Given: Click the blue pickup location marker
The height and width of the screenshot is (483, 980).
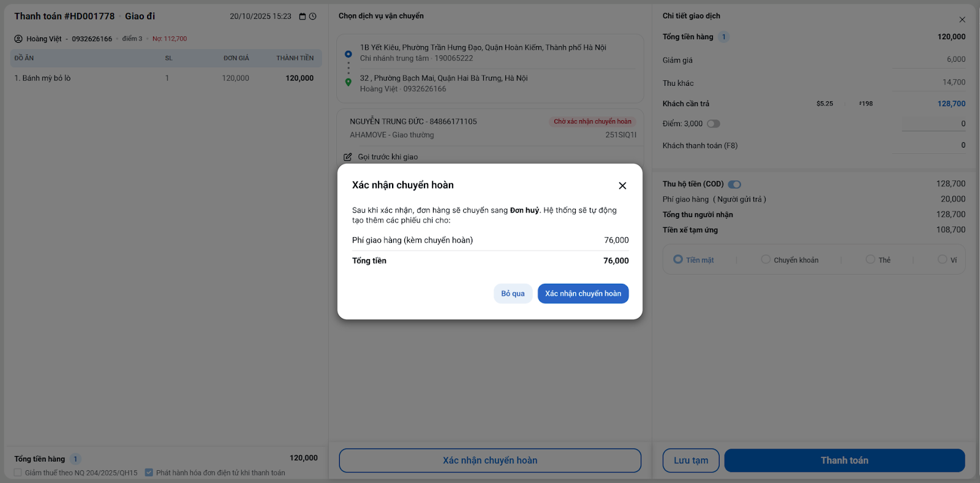Looking at the screenshot, I should point(349,54).
